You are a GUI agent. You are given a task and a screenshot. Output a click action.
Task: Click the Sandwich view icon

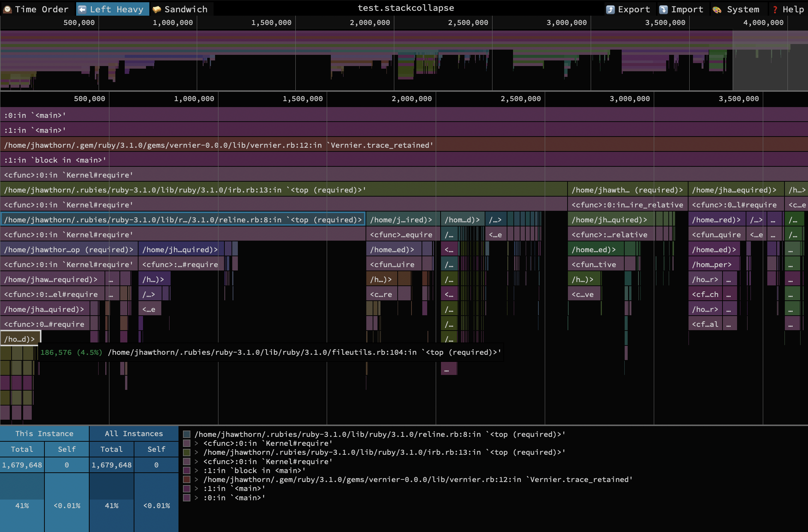point(157,9)
